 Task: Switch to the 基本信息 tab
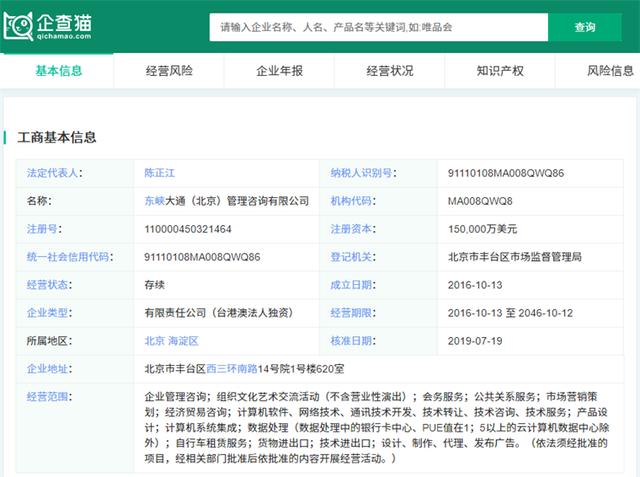[x=59, y=70]
